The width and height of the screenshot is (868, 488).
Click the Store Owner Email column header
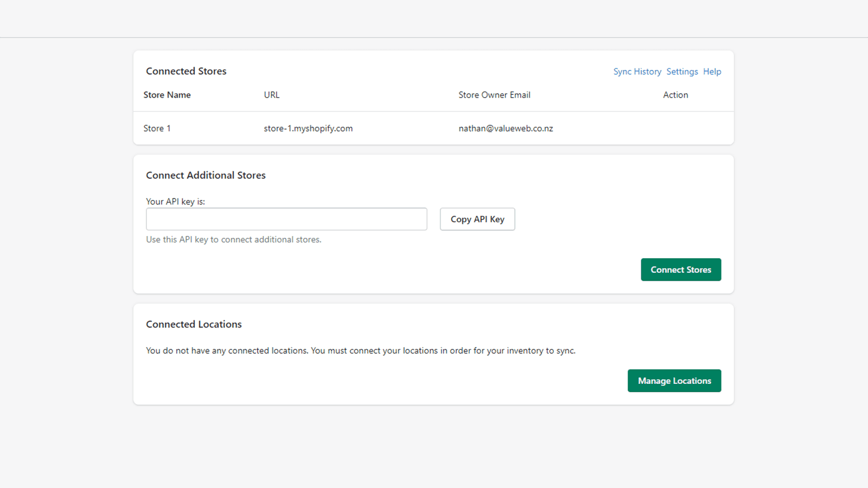[494, 95]
